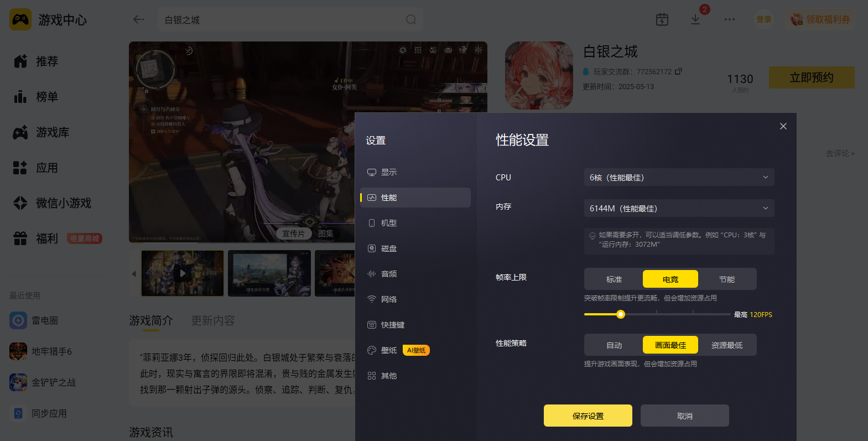Open the 金铲铲之战 game icon
868x441 pixels.
pos(18,382)
